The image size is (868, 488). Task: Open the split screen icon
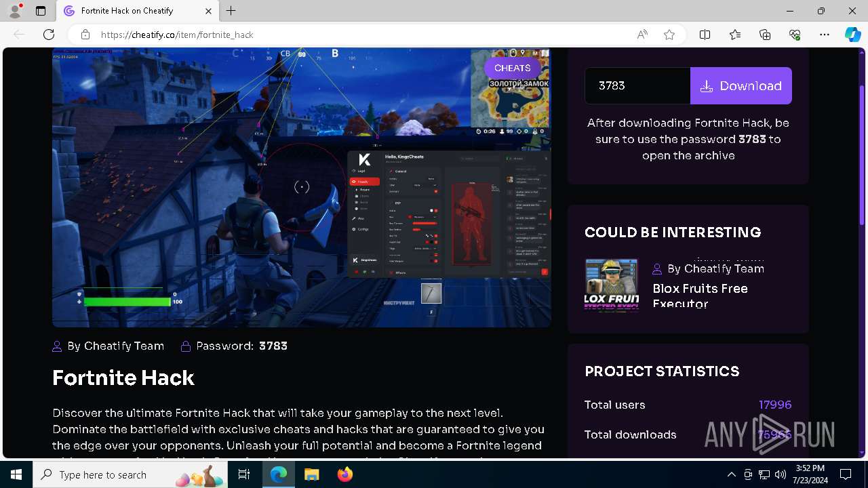[705, 35]
